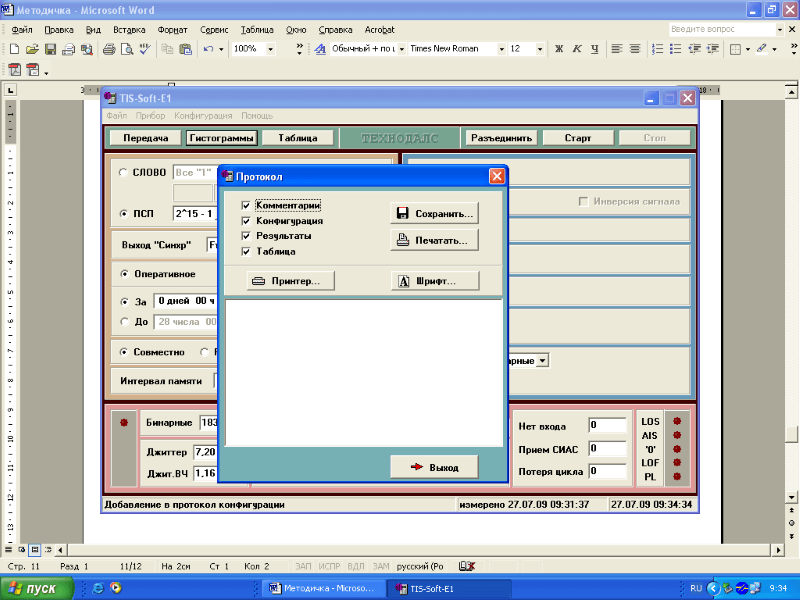Undo the last action in Word
This screenshot has height=600, width=800.
pos(208,49)
